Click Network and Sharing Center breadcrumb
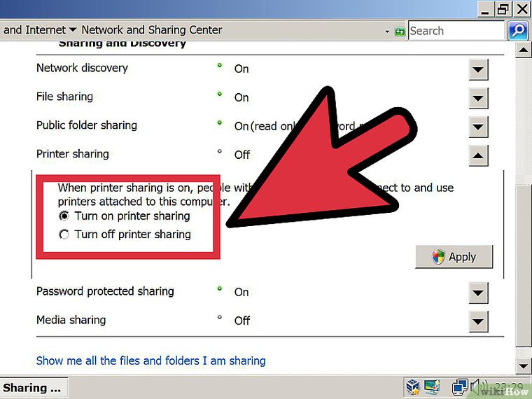Viewport: 532px width, 399px height. click(x=152, y=30)
